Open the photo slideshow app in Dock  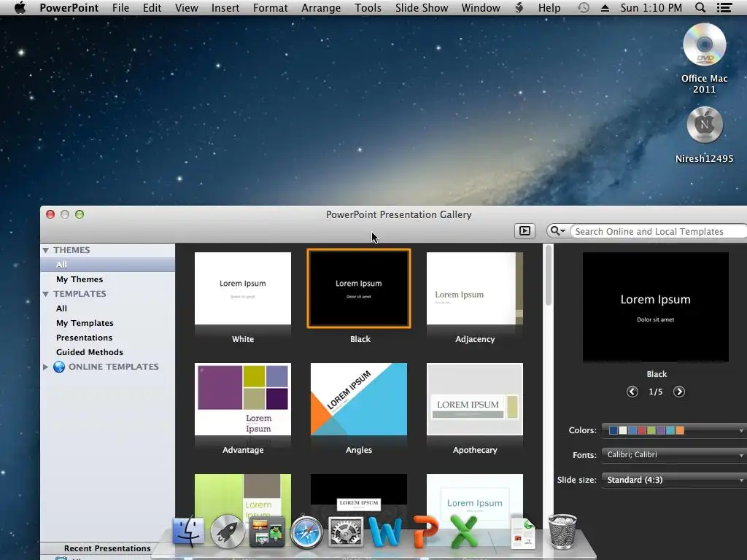pos(267,532)
